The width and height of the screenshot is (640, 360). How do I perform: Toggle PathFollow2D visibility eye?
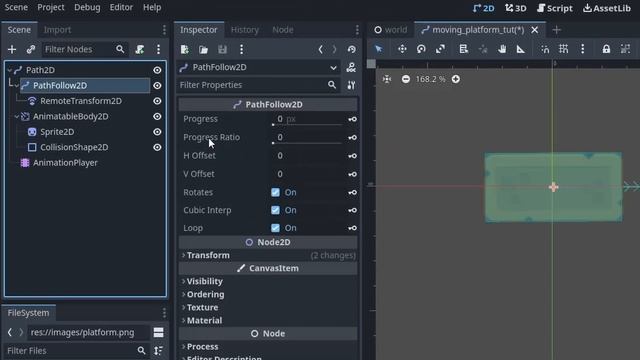(157, 86)
